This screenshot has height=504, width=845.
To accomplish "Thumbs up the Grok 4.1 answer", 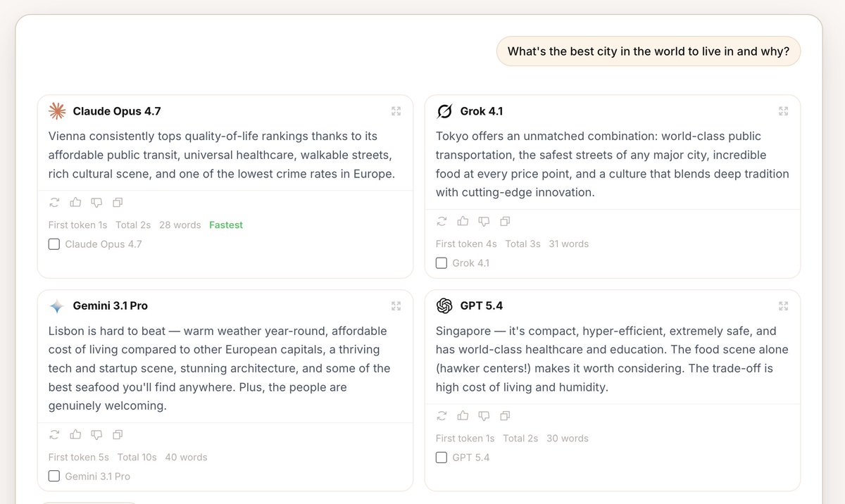I will (x=463, y=221).
